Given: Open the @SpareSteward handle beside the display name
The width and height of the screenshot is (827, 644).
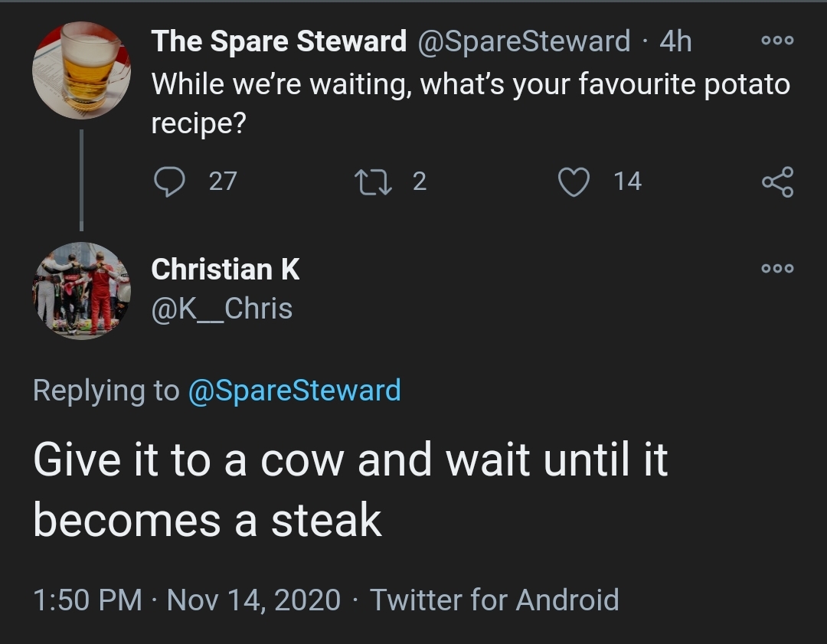Looking at the screenshot, I should [523, 41].
